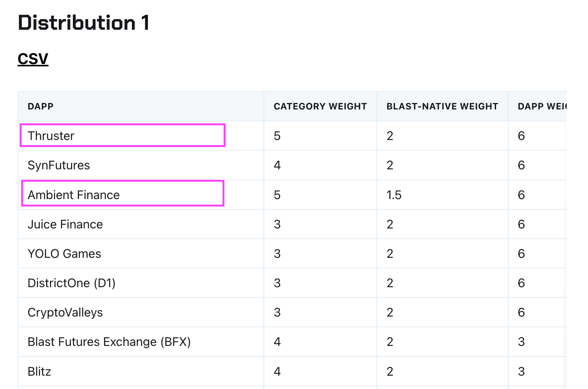Click the Blast Futures Exchange (BFX) name
588x389 pixels.
[x=109, y=342]
